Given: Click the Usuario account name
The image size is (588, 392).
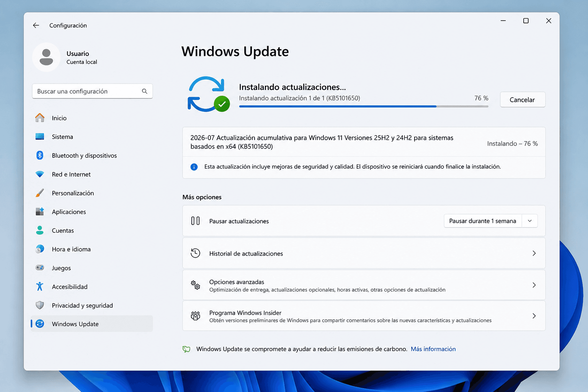Looking at the screenshot, I should coord(78,54).
